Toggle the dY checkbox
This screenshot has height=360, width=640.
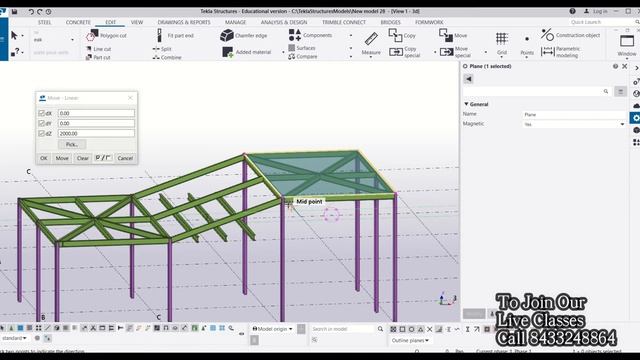point(41,123)
